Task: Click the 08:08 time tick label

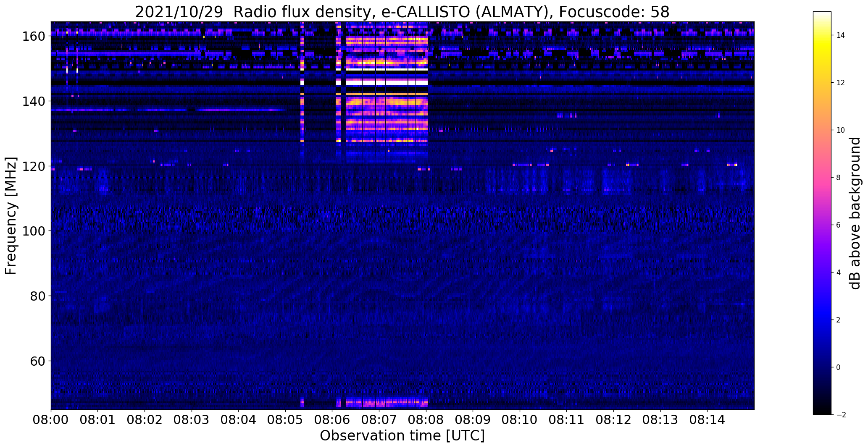Action: (426, 420)
